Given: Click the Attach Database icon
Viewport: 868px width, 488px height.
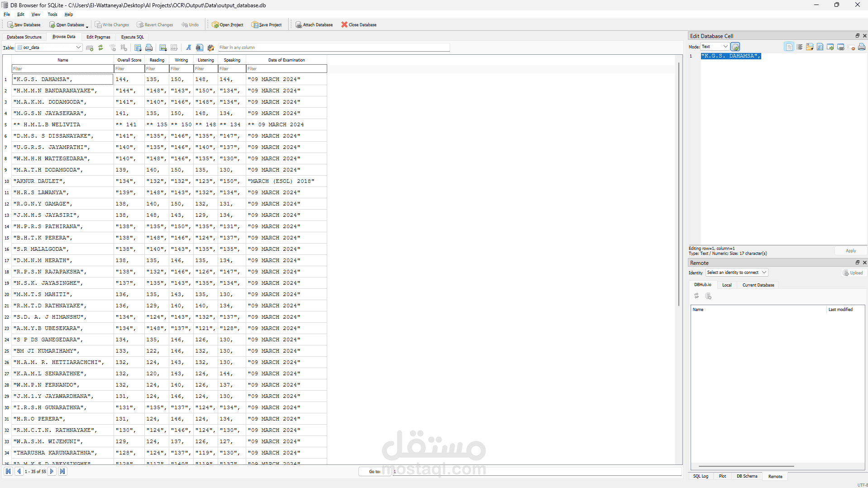Looking at the screenshot, I should 299,25.
